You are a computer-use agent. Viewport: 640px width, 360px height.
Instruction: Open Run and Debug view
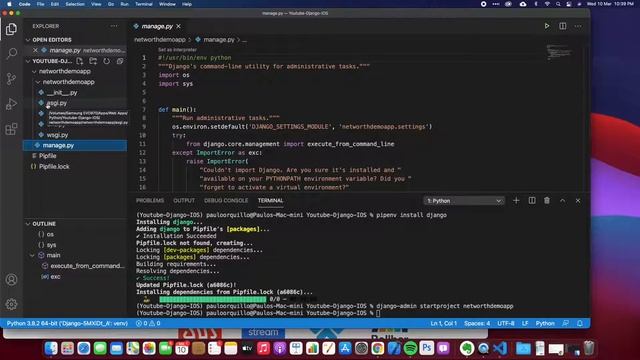pyautogui.click(x=11, y=104)
